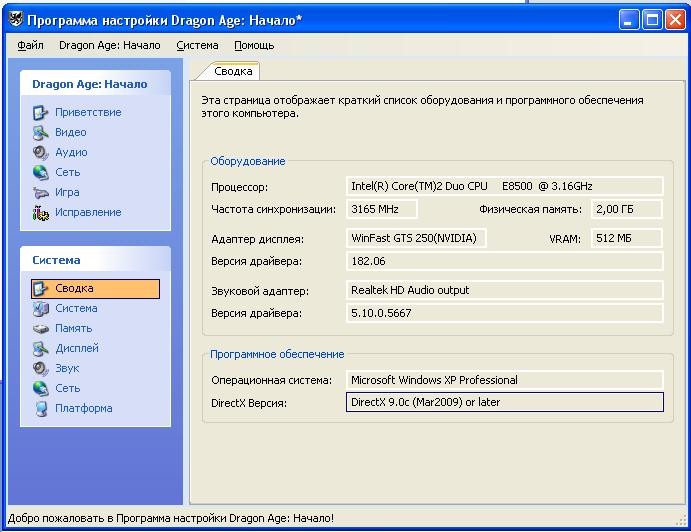Go to the Приветствие page link

[x=88, y=112]
